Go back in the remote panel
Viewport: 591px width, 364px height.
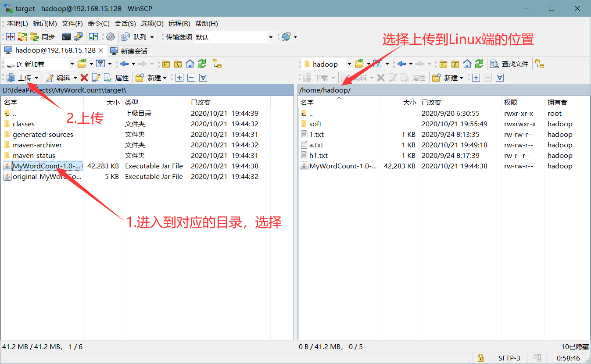click(x=401, y=64)
